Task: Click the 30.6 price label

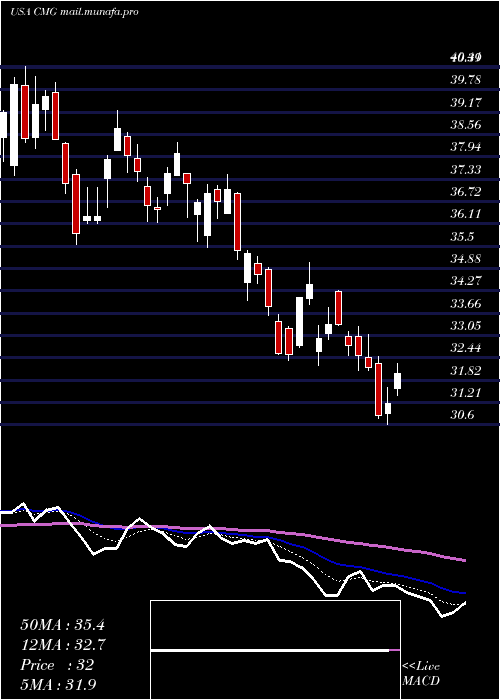Action: pyautogui.click(x=462, y=415)
